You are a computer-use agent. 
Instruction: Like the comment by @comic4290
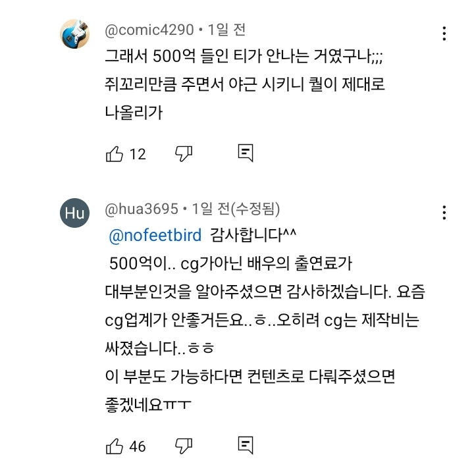[x=115, y=153]
